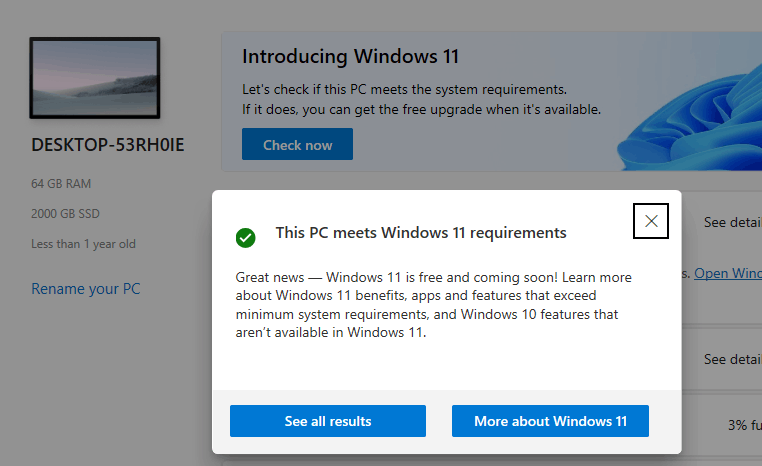Screen dimensions: 762x466
Task: Click the green checkmark status icon
Action: coord(245,238)
